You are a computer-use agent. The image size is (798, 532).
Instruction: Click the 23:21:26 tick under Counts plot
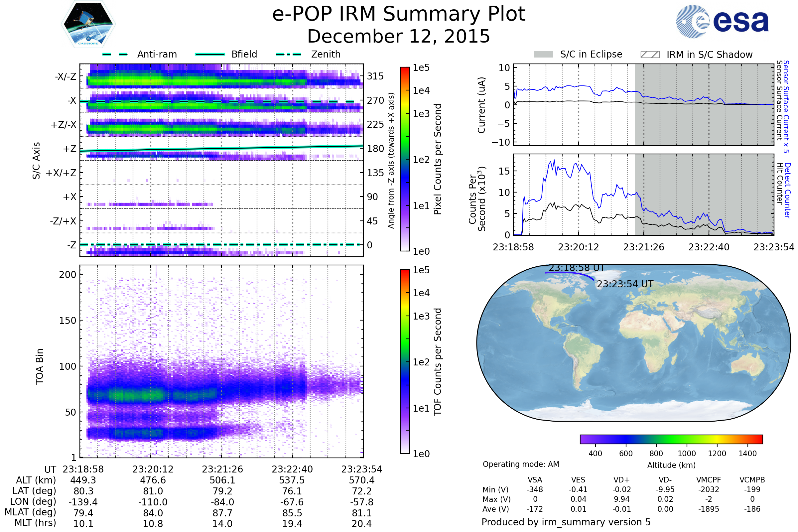(643, 247)
